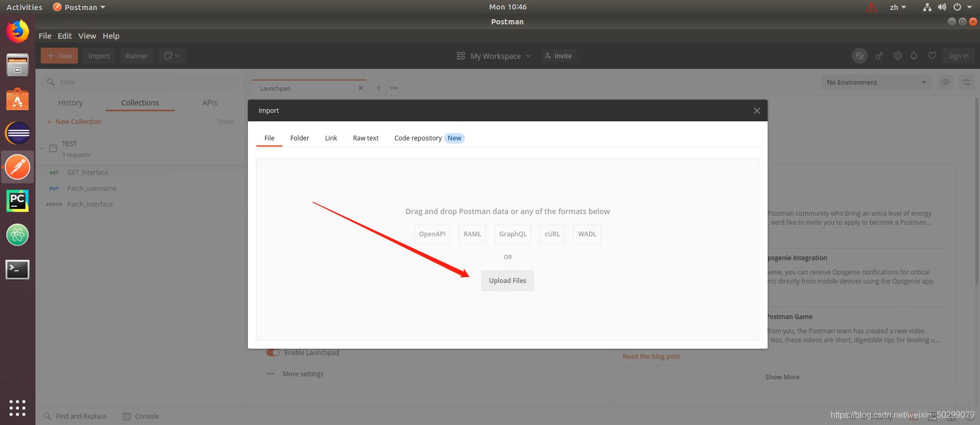Viewport: 980px width, 425px height.
Task: Click the Sign In button
Action: 958,56
